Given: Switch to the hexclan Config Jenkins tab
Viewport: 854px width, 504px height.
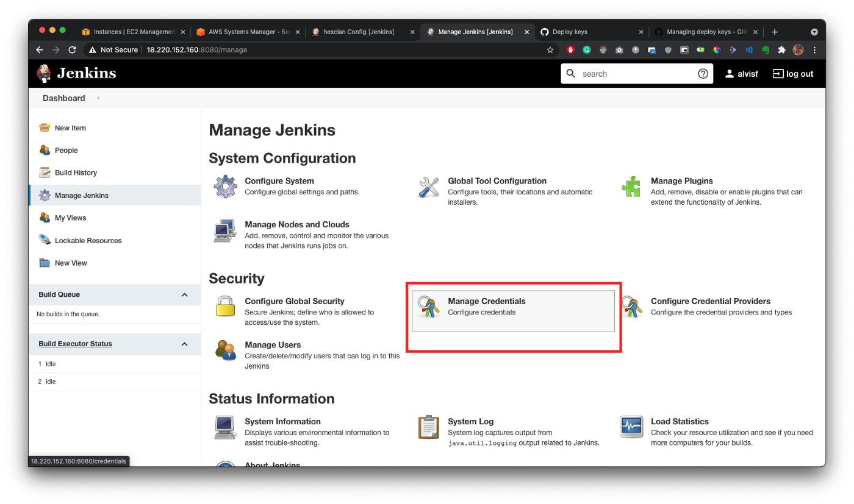Looking at the screenshot, I should click(359, 32).
